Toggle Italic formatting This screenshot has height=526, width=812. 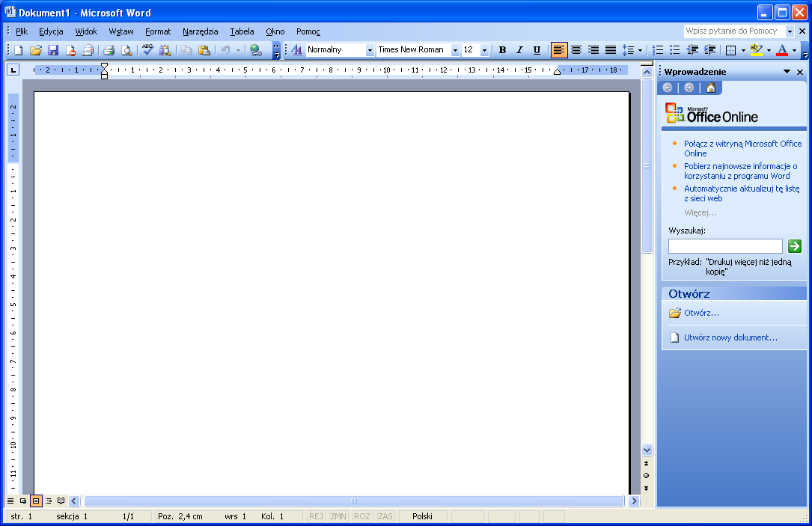(x=519, y=50)
